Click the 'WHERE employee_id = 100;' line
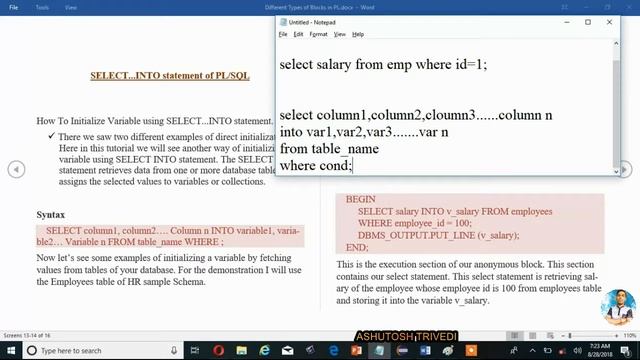640x360 pixels. pyautogui.click(x=415, y=223)
